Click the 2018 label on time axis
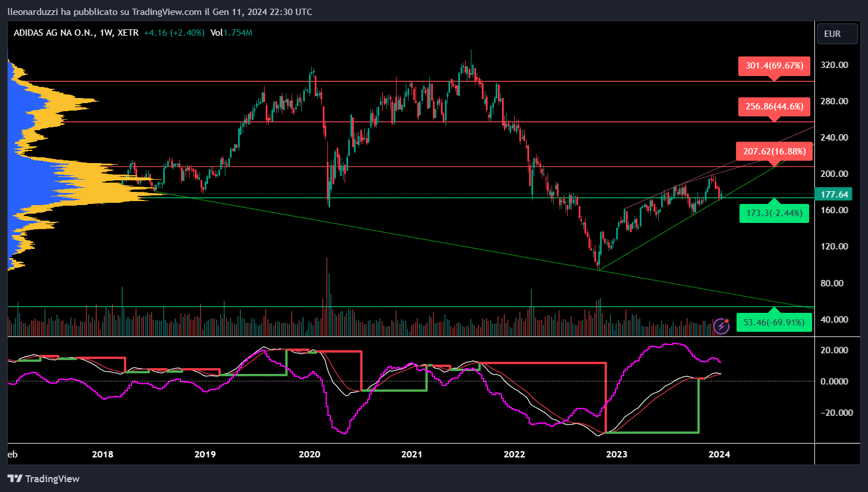 (103, 455)
